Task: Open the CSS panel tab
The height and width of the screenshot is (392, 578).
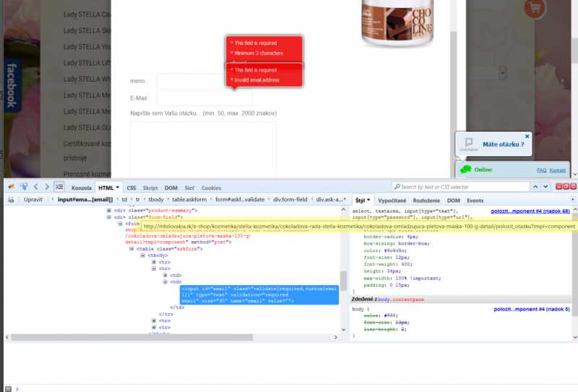Action: pyautogui.click(x=131, y=188)
